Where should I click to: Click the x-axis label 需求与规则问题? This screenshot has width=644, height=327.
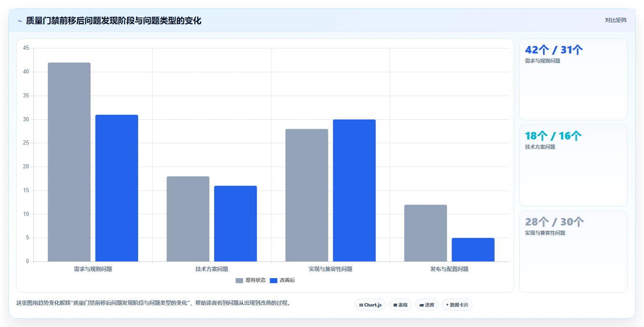coord(93,269)
